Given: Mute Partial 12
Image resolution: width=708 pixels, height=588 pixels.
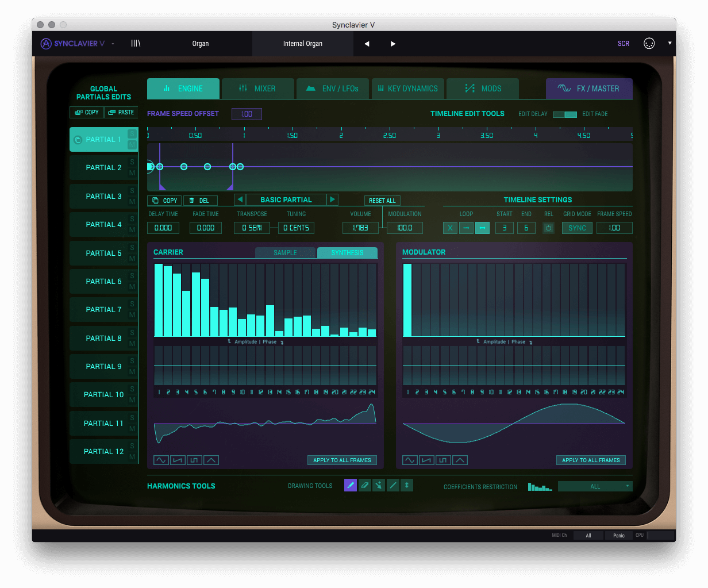Looking at the screenshot, I should [132, 456].
